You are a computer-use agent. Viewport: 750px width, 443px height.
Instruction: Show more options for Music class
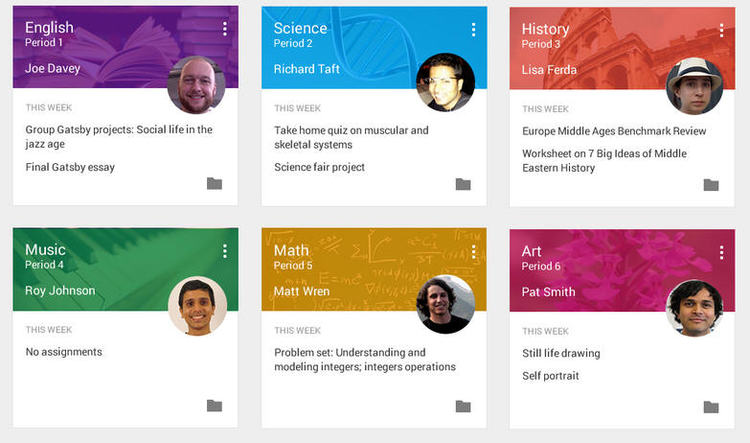coord(225,251)
